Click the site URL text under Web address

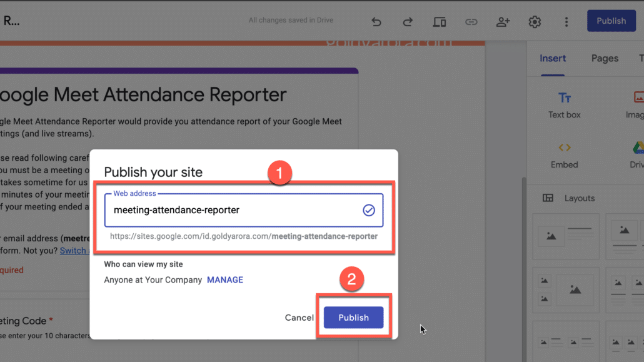(244, 236)
